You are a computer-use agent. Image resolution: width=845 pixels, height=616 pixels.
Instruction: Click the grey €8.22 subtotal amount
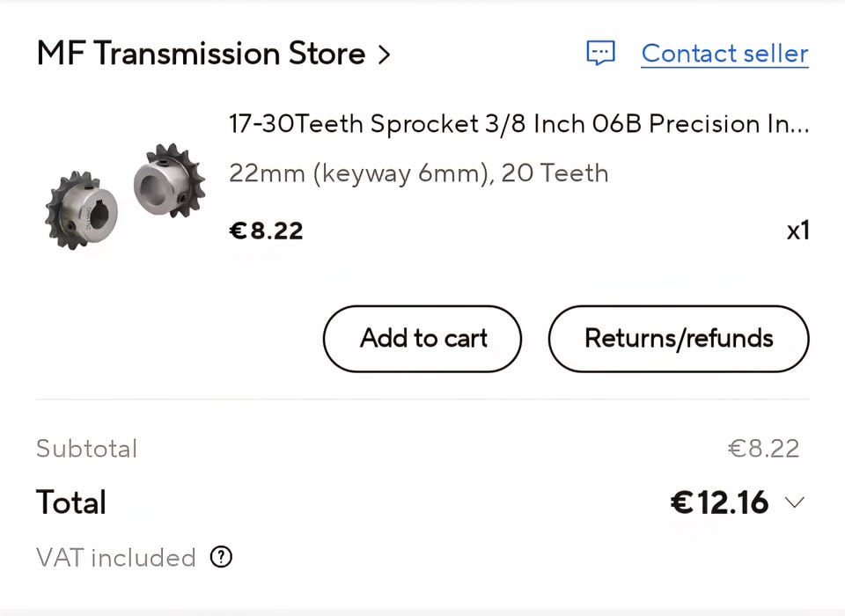(x=763, y=449)
